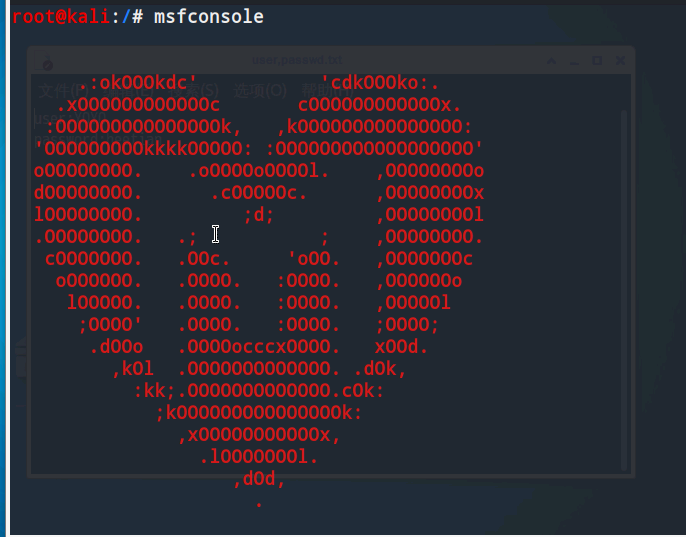Click the background editor's vertical scrollbar
This screenshot has height=537, width=686.
(624, 290)
